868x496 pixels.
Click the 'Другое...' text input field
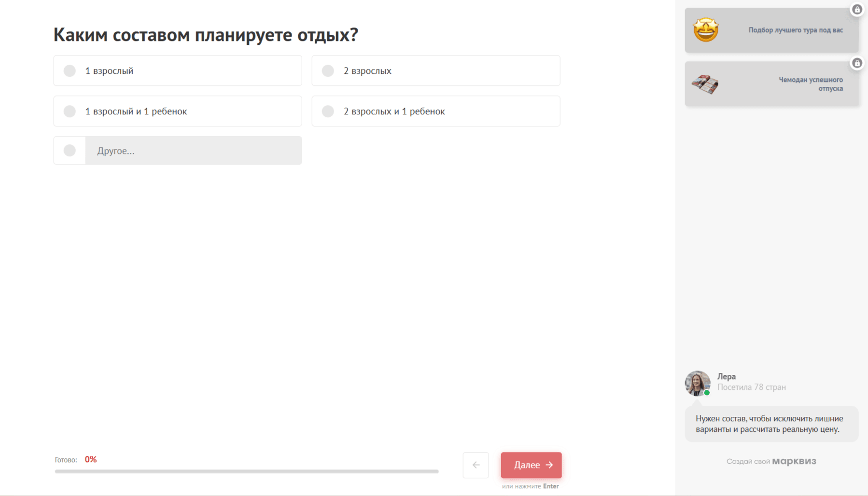194,151
